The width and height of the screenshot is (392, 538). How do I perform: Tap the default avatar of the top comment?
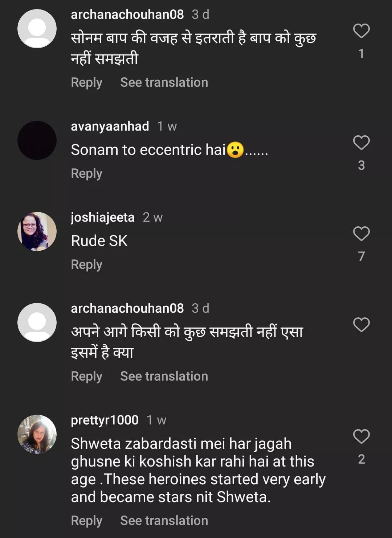[x=37, y=29]
